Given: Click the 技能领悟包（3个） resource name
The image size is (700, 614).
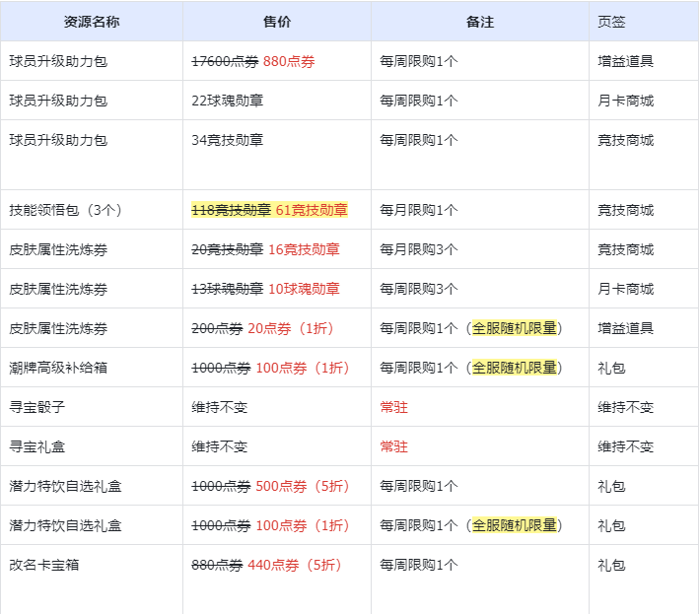Looking at the screenshot, I should pos(64,210).
